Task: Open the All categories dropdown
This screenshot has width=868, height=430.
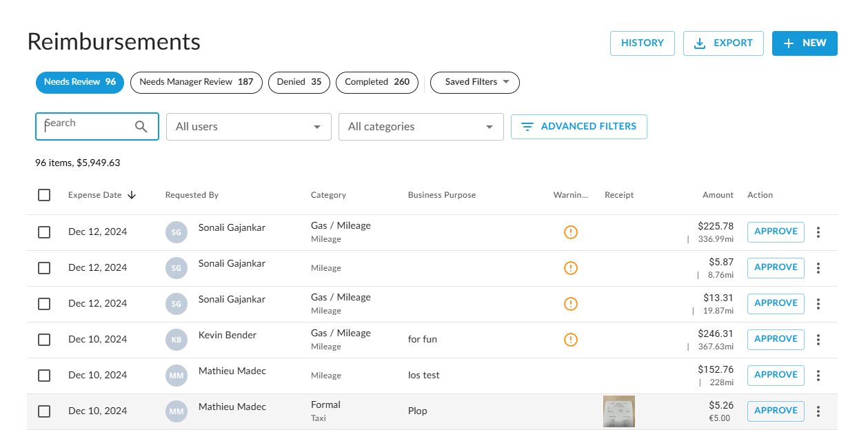Action: (x=421, y=127)
